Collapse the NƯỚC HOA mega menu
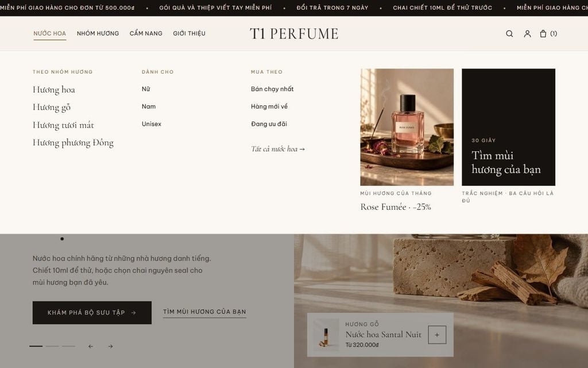Image resolution: width=588 pixels, height=368 pixels. (49, 33)
